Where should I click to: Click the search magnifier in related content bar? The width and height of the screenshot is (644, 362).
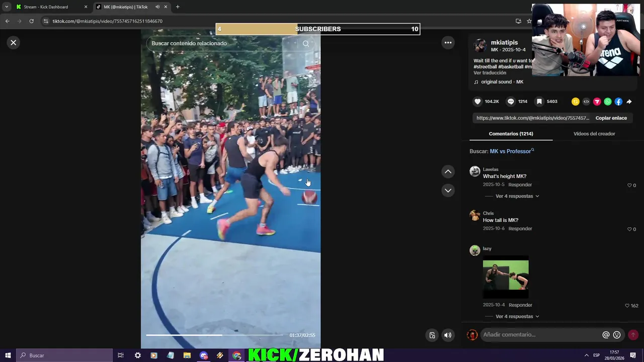point(306,44)
